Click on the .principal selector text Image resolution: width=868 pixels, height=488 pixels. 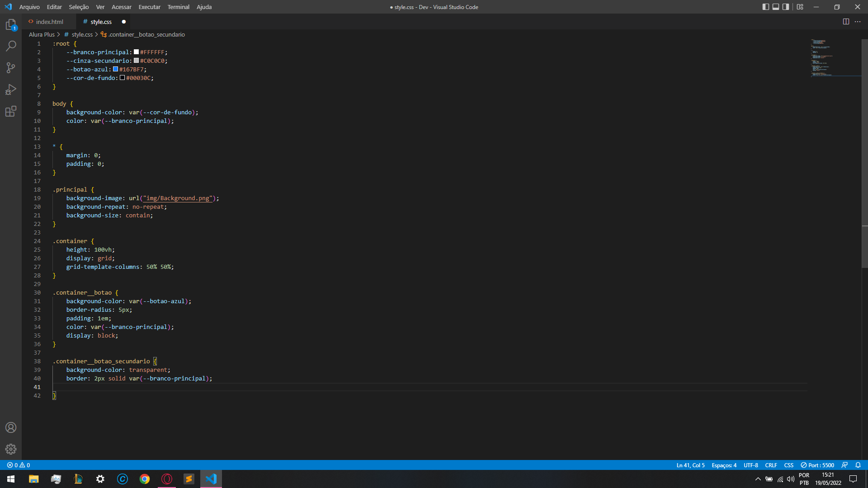70,189
